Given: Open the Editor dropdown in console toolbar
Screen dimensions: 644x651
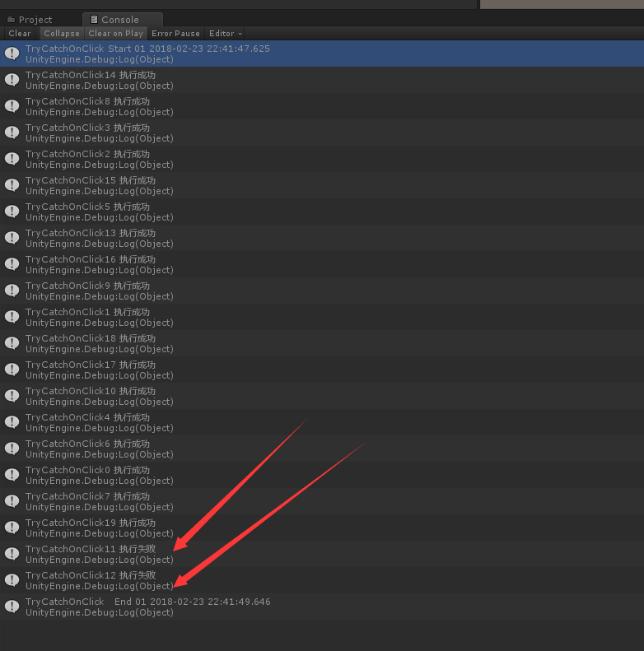Looking at the screenshot, I should (225, 34).
